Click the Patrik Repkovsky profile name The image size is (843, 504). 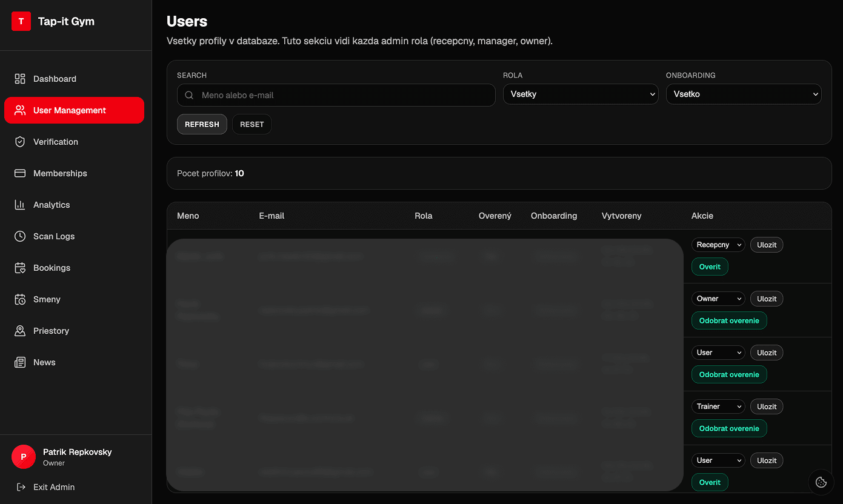pos(78,452)
